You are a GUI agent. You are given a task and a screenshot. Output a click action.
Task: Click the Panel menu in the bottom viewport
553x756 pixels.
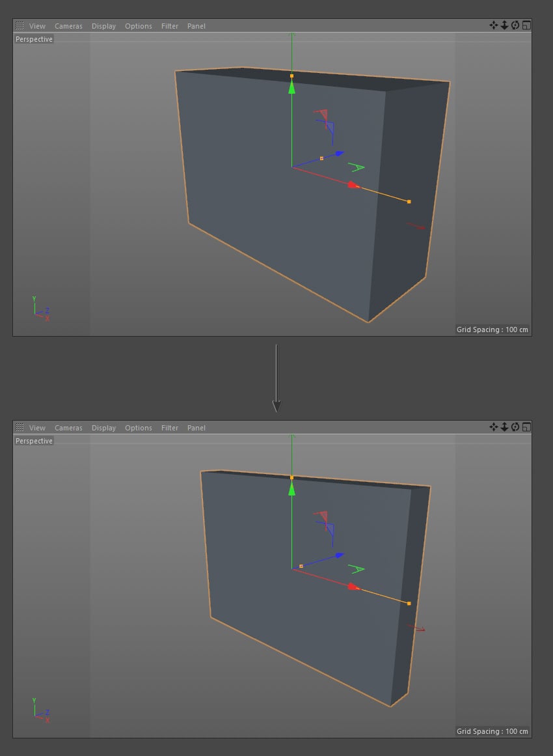196,428
